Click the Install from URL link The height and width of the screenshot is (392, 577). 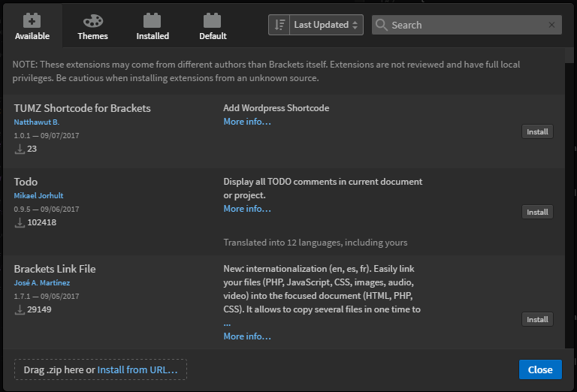point(137,369)
